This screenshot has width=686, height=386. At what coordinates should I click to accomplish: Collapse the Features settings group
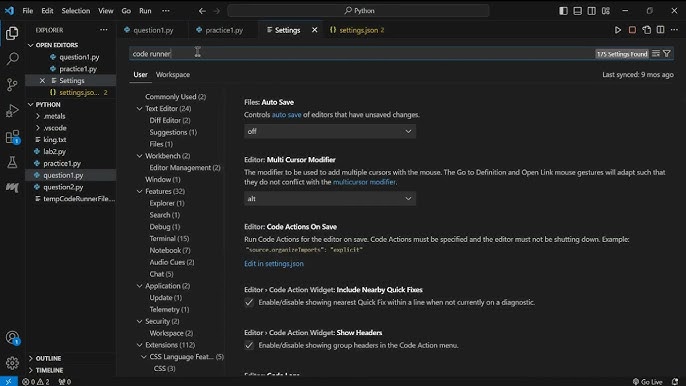point(140,191)
